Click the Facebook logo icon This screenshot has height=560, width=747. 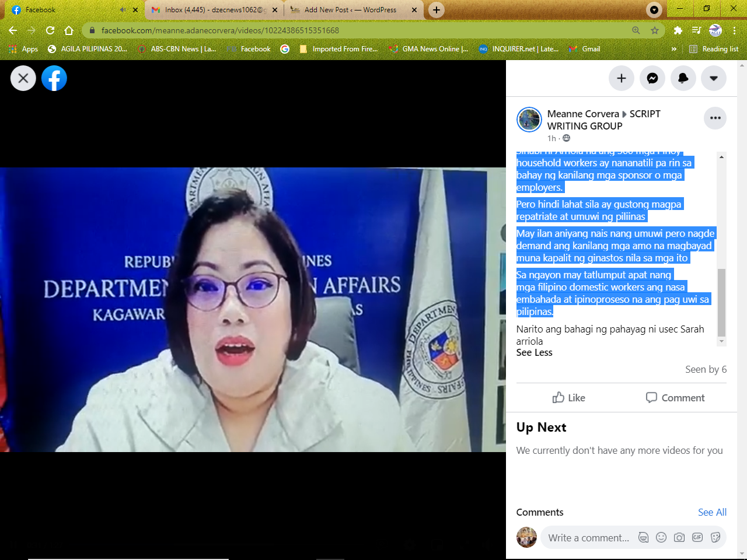[54, 78]
